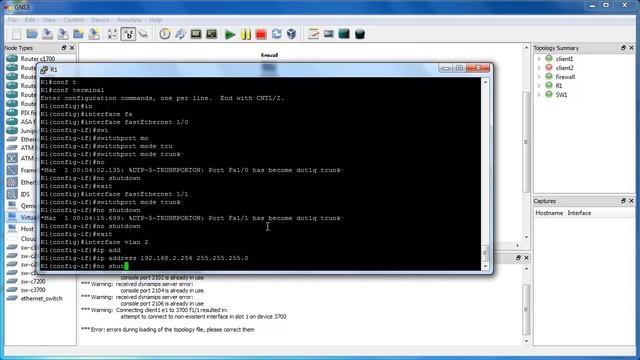The height and width of the screenshot is (360, 640).
Task: Undock the Topology Summary panel
Action: click(623, 48)
